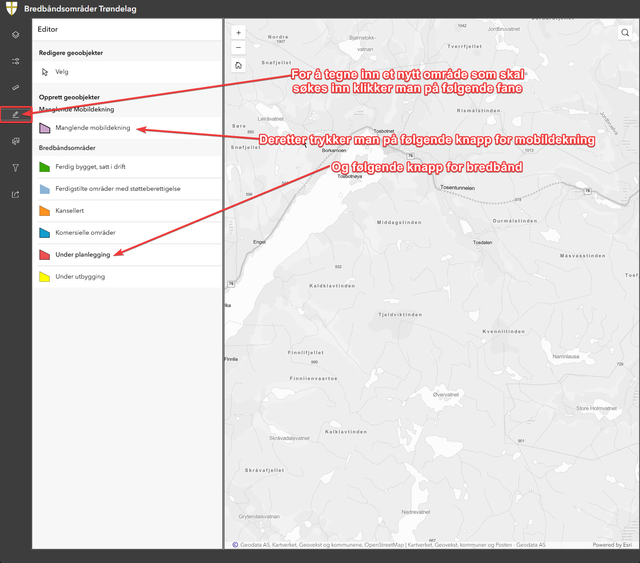The image size is (640, 563).
Task: Open the map search tool
Action: click(x=625, y=33)
